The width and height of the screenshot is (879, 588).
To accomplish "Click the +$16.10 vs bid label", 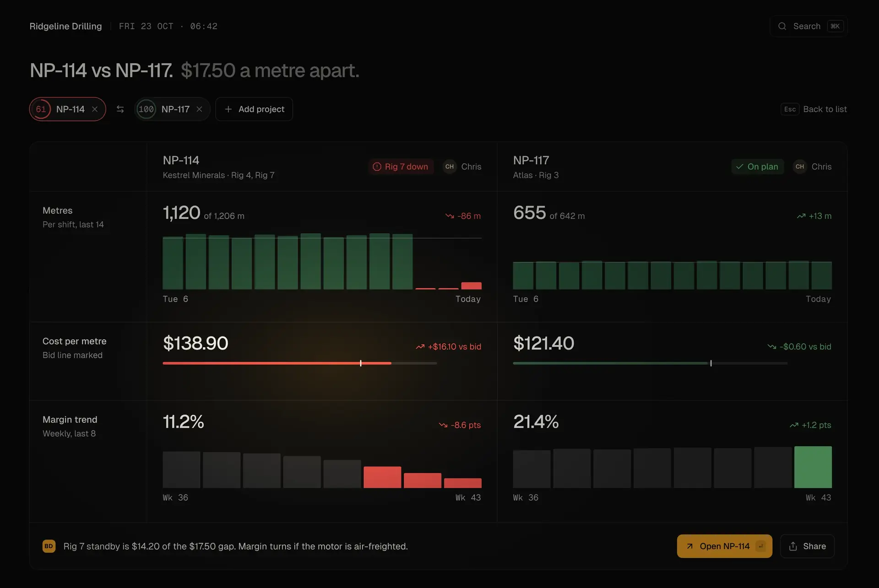I will 449,347.
